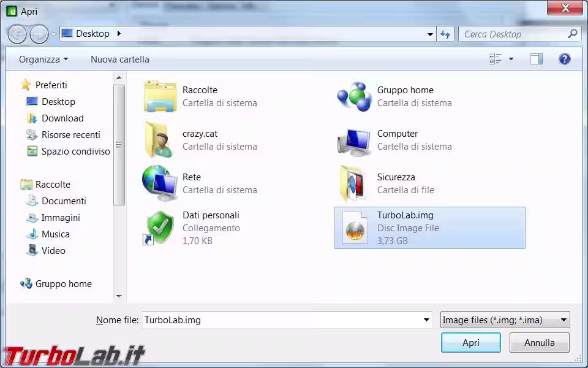Click the Musica note icon in sidebar
This screenshot has height=368, width=588.
coord(32,234)
